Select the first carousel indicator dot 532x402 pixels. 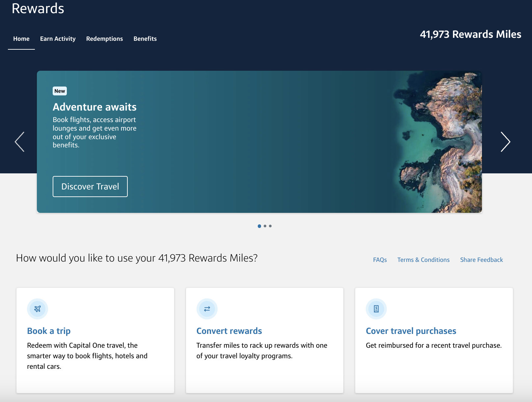tap(259, 226)
